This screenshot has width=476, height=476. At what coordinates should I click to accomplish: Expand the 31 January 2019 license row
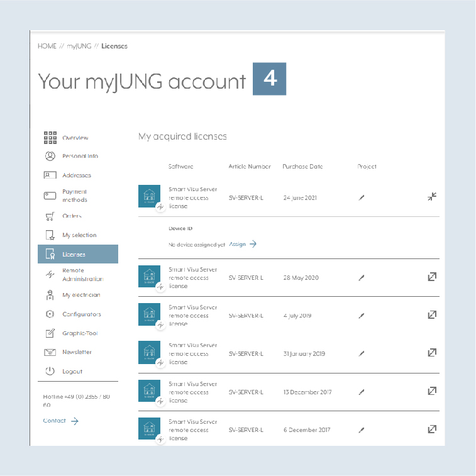click(432, 353)
